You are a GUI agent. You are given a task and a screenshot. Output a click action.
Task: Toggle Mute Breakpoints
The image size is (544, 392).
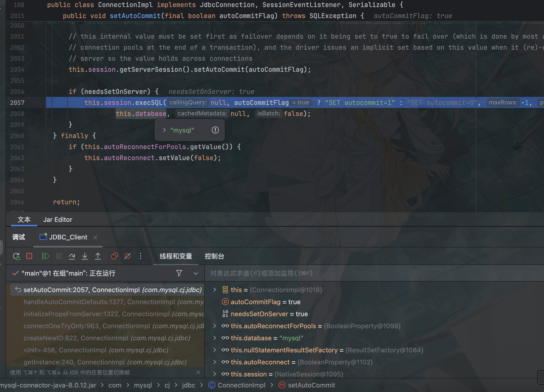coord(127,256)
